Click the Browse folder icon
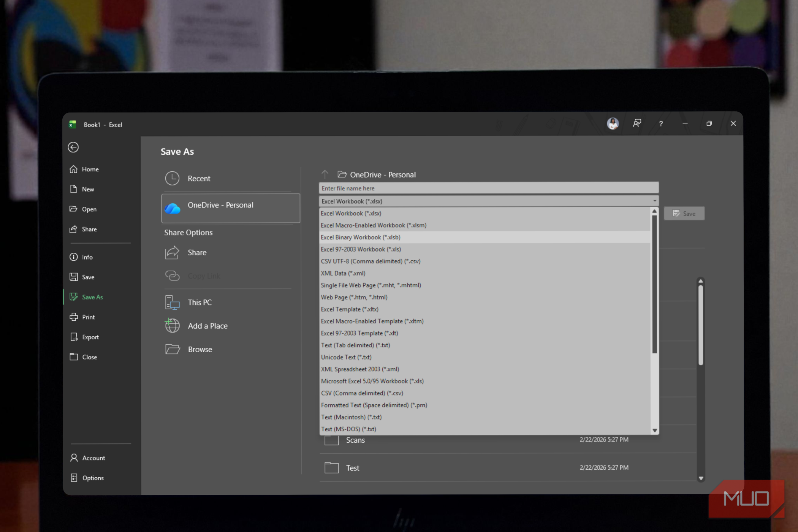The width and height of the screenshot is (798, 532). click(x=173, y=349)
